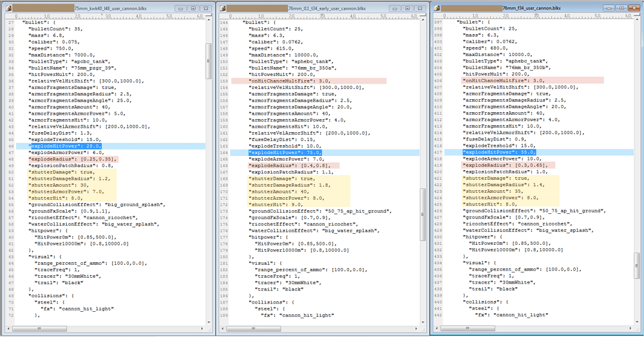Click the "bulletName": "75mm_pzgr_39" line

[x=72, y=68]
